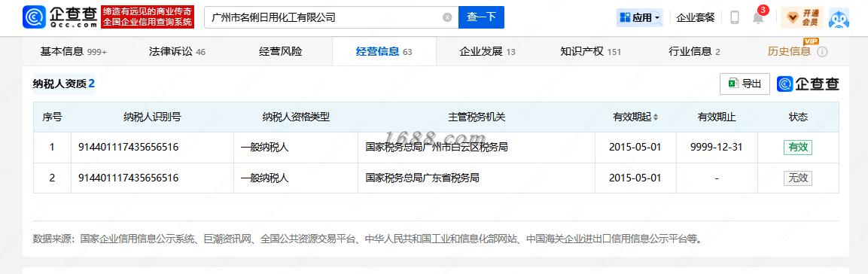868x274 pixels.
Task: Select the 经营信息 tab
Action: click(x=384, y=51)
